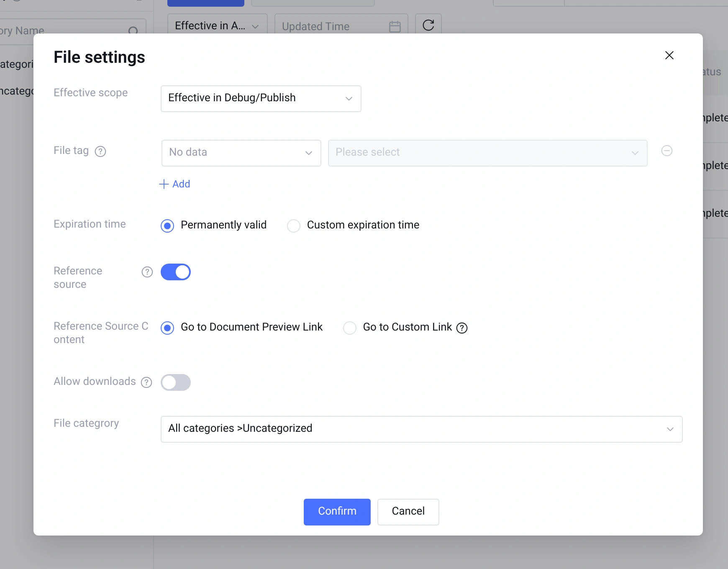This screenshot has width=728, height=569.
Task: Turn off the Reference source switch
Action: click(x=176, y=272)
